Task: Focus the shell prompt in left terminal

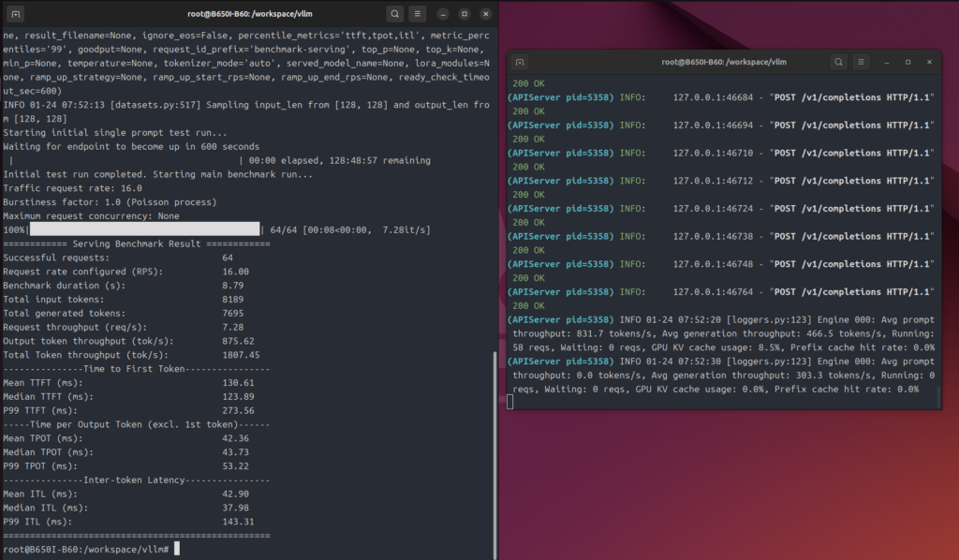Action: (175, 549)
